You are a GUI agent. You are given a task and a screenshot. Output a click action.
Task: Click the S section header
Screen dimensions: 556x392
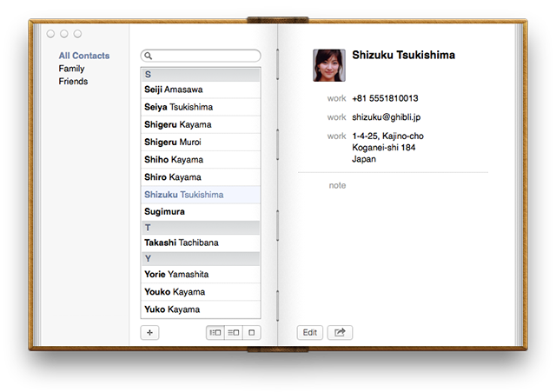(x=201, y=75)
